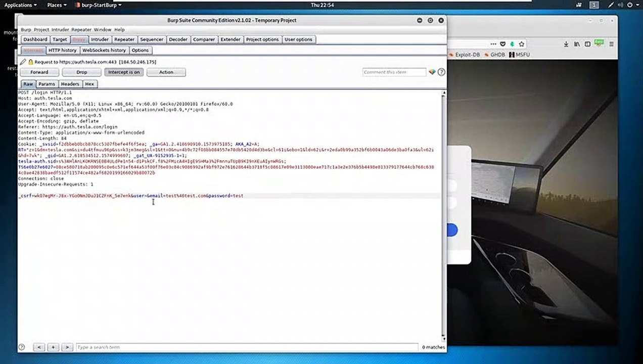The image size is (643, 364).
Task: Open the Burp menu
Action: [26, 30]
